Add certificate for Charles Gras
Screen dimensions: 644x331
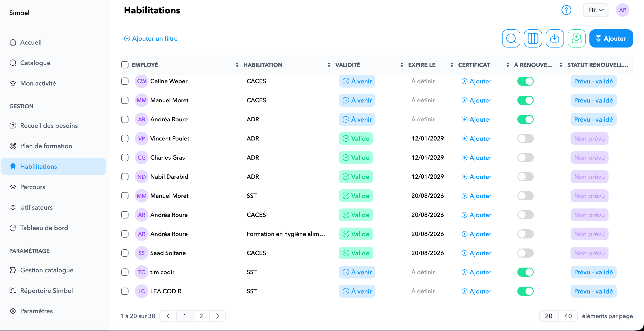(476, 158)
